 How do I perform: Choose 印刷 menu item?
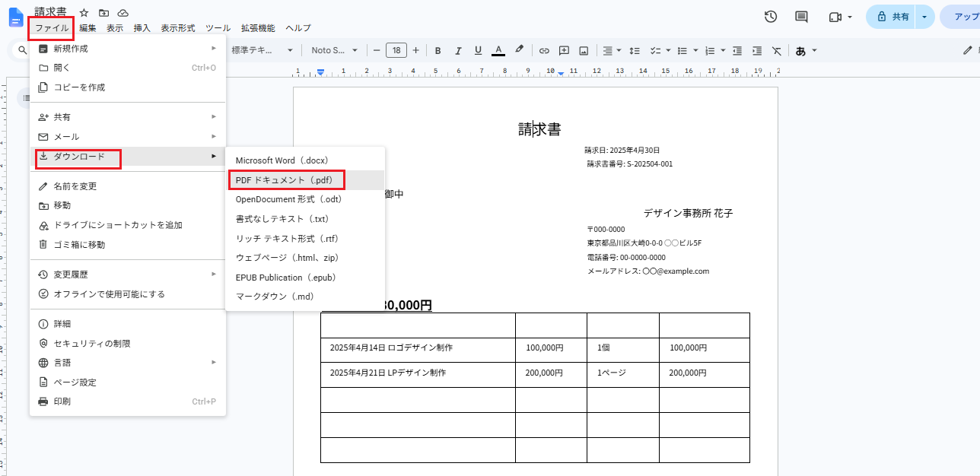click(x=128, y=401)
